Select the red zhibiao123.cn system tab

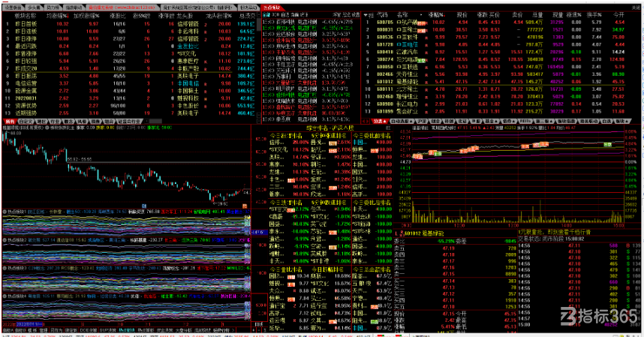point(122,8)
